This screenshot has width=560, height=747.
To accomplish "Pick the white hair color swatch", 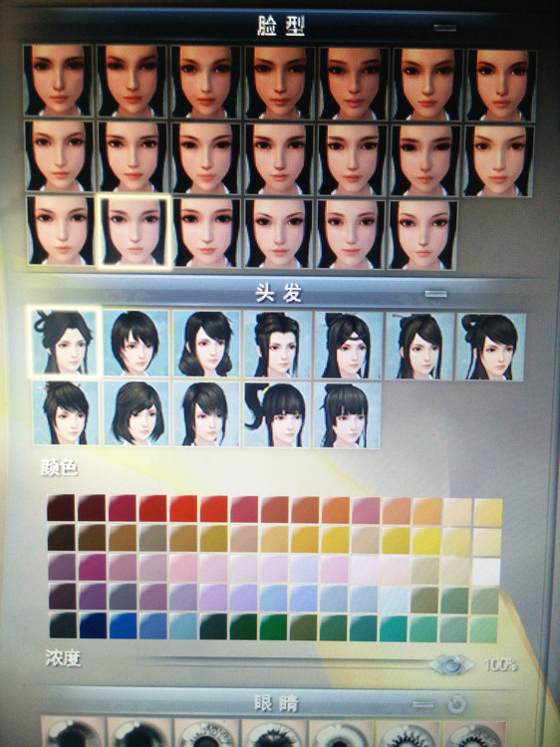I will tap(486, 572).
